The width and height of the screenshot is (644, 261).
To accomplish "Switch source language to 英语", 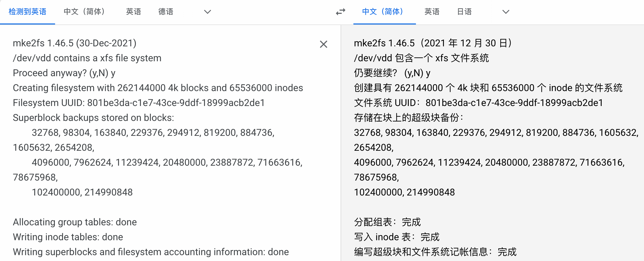I will 134,12.
